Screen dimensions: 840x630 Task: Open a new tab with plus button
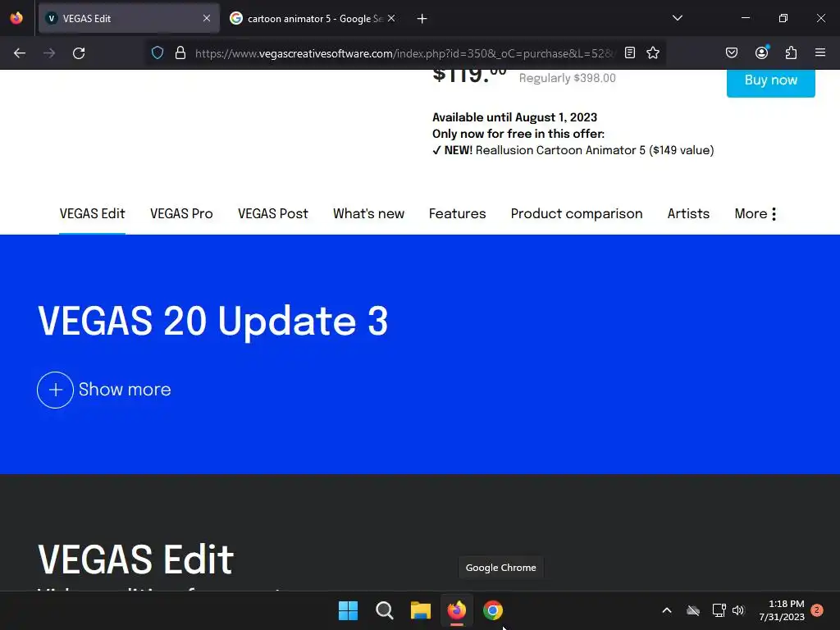(422, 19)
